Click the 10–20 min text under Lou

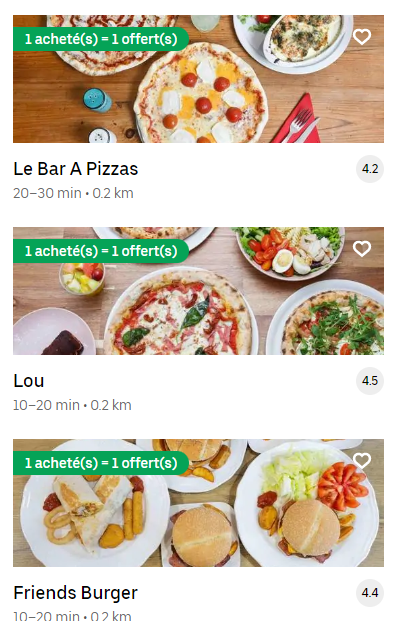point(46,405)
